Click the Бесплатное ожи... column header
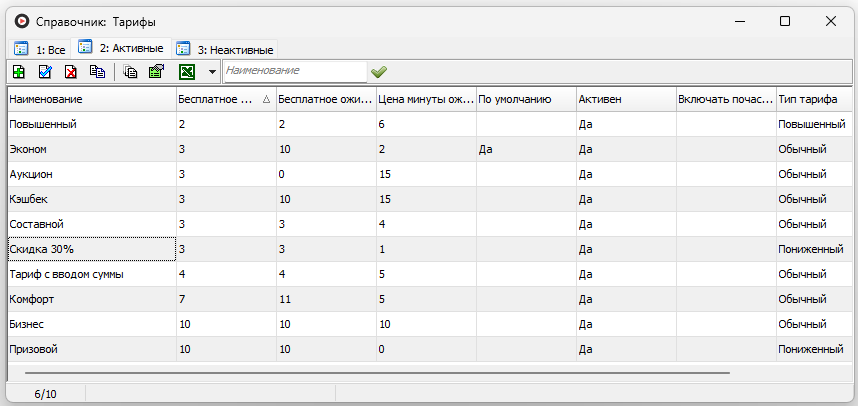The height and width of the screenshot is (406, 858). (x=326, y=100)
